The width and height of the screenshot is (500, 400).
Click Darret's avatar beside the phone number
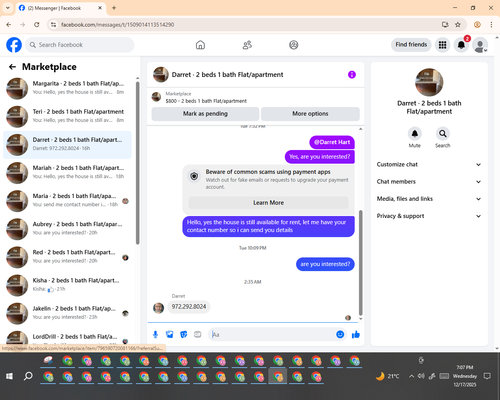158,308
